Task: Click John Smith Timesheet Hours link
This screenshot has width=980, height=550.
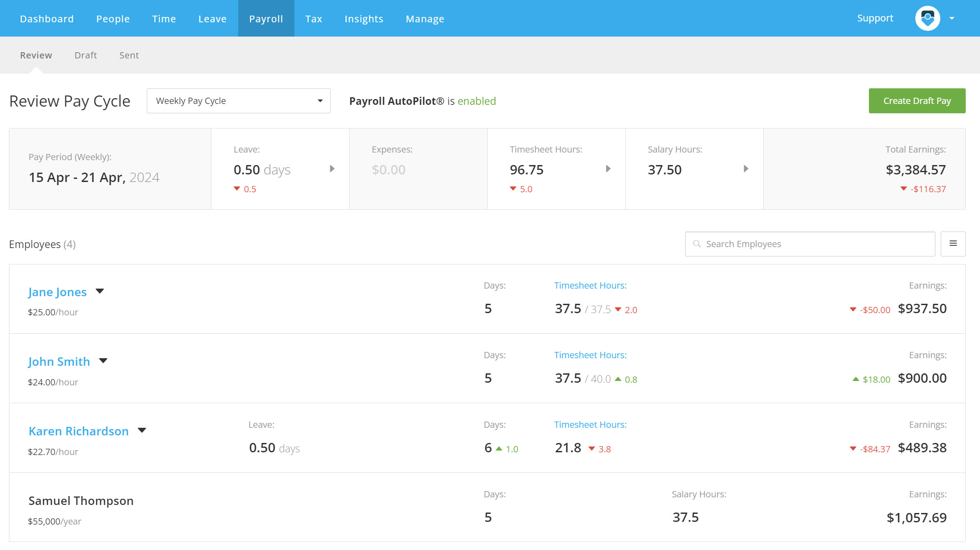Action: point(590,355)
